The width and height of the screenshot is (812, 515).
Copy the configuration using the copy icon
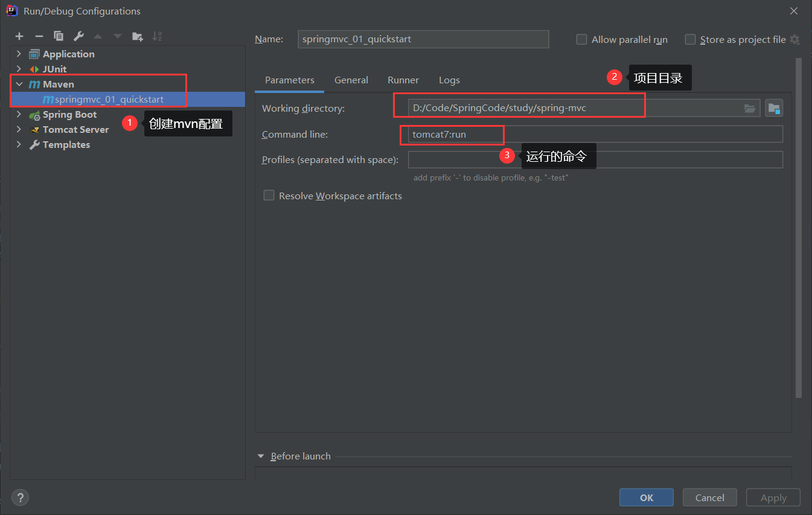[59, 36]
